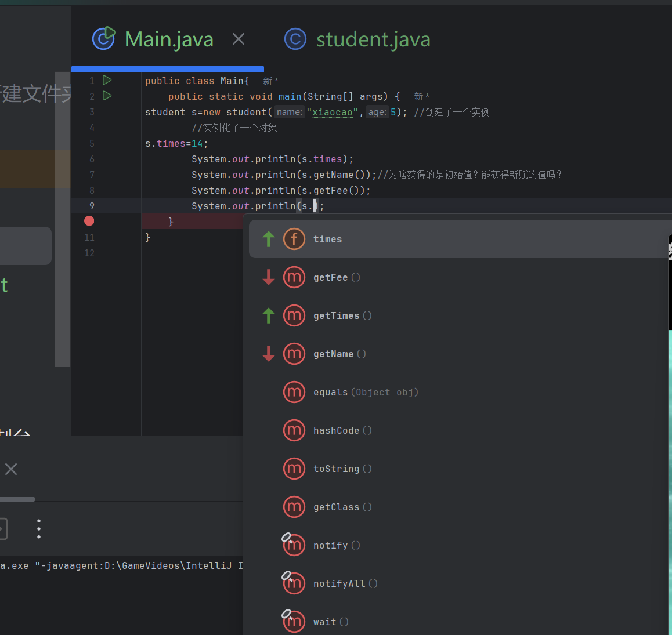
Task: Click the "xiaocao" string literal
Action: coord(332,113)
